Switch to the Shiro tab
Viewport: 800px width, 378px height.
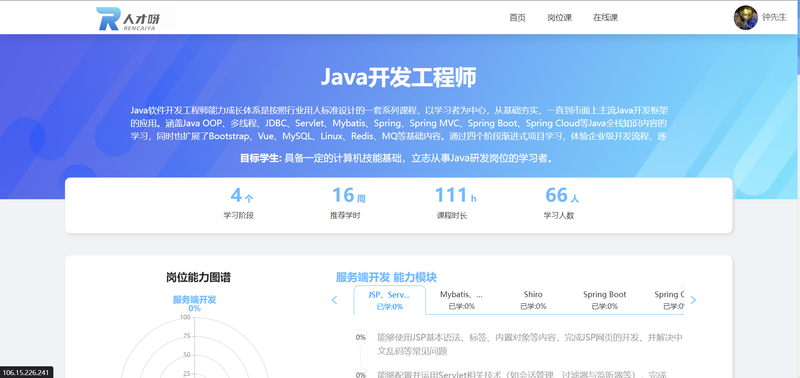coord(533,300)
